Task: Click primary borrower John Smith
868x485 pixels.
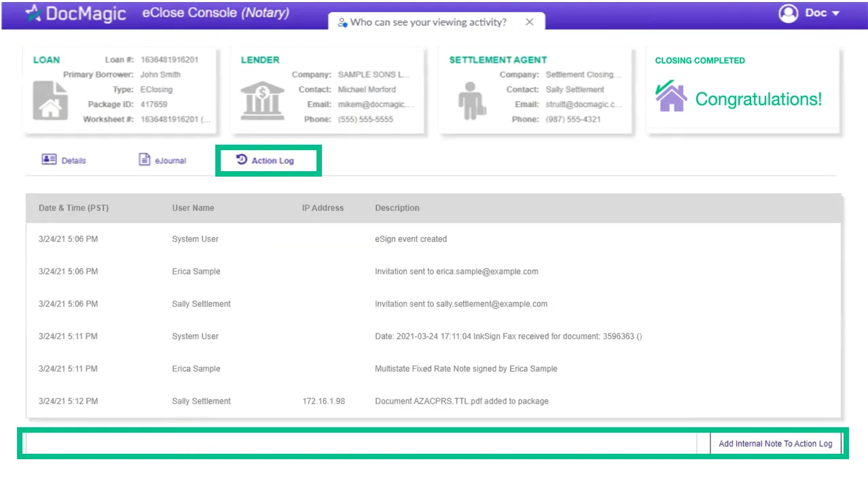Action: (x=160, y=75)
